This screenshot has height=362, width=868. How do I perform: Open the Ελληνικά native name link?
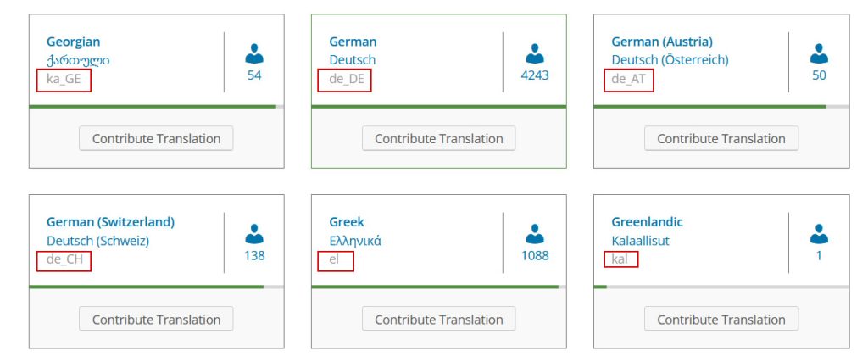[x=355, y=241]
